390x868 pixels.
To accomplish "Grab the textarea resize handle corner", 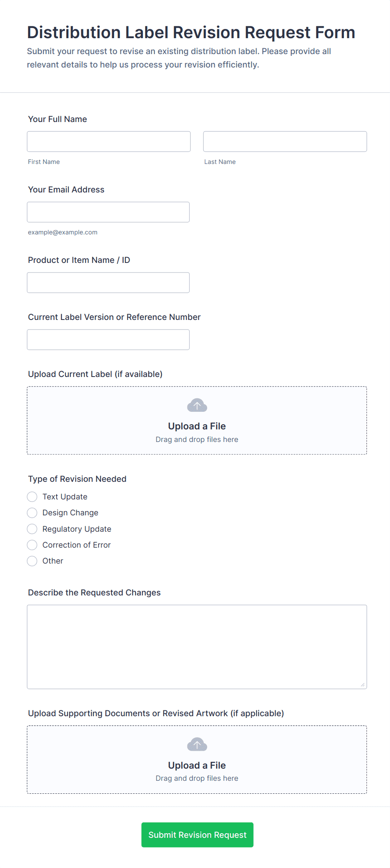I will [363, 685].
